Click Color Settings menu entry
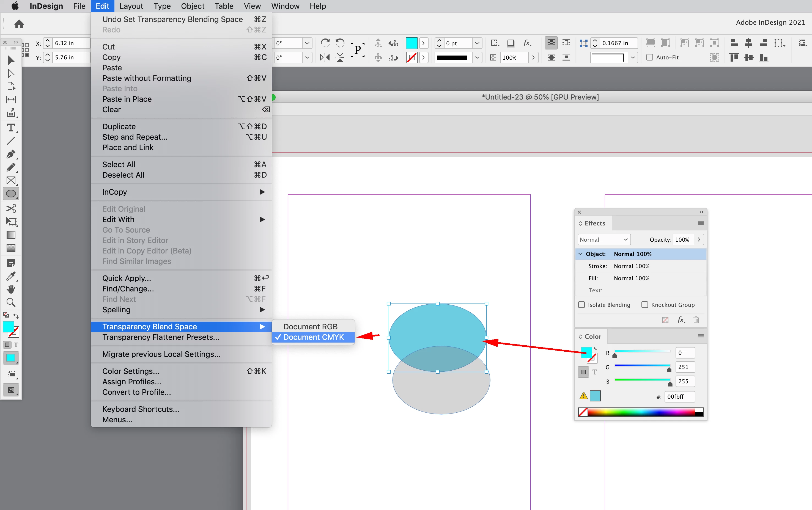Image resolution: width=812 pixels, height=510 pixels. coord(130,371)
